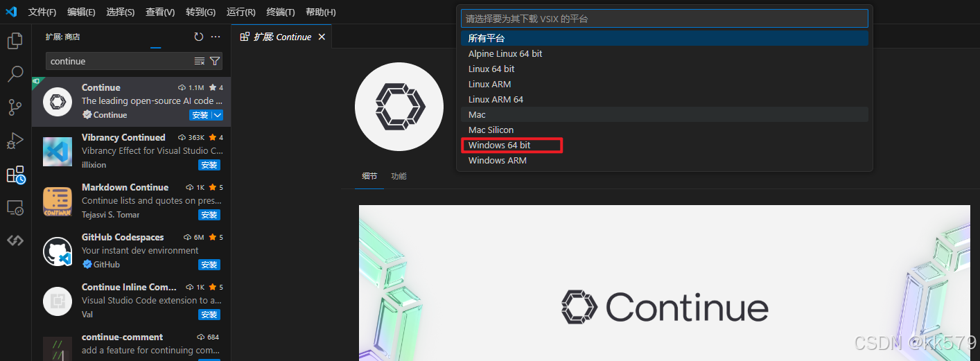The height and width of the screenshot is (361, 980).
Task: Close the Continue extension tab
Action: (322, 37)
